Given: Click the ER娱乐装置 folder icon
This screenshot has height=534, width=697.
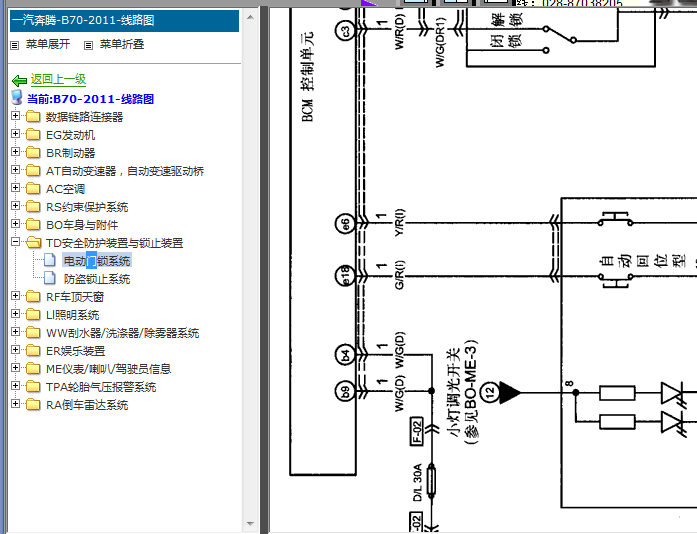Looking at the screenshot, I should (33, 350).
